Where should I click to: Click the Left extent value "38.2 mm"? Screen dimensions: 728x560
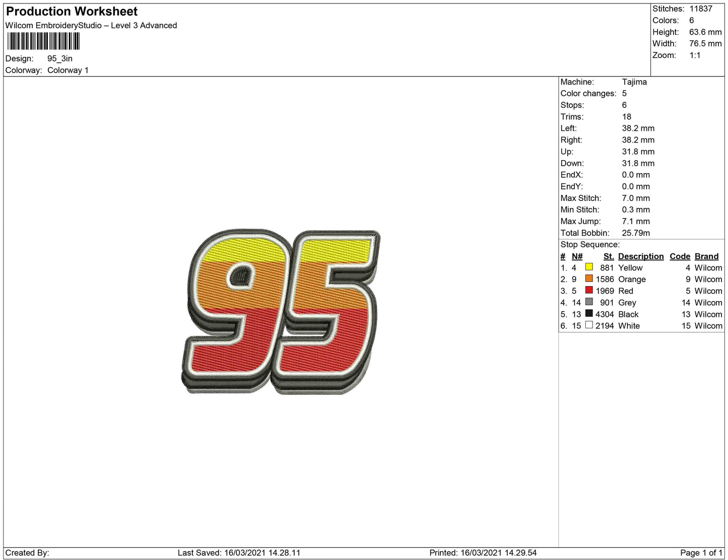tap(638, 128)
